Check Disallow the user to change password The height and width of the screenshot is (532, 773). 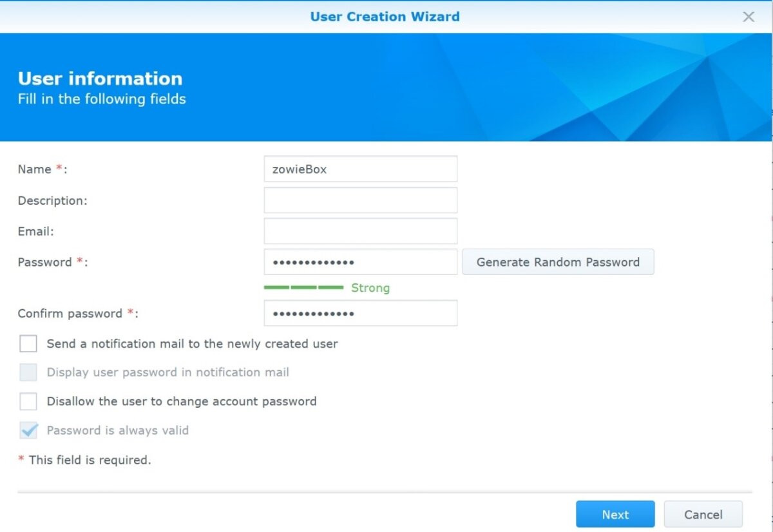pyautogui.click(x=28, y=402)
